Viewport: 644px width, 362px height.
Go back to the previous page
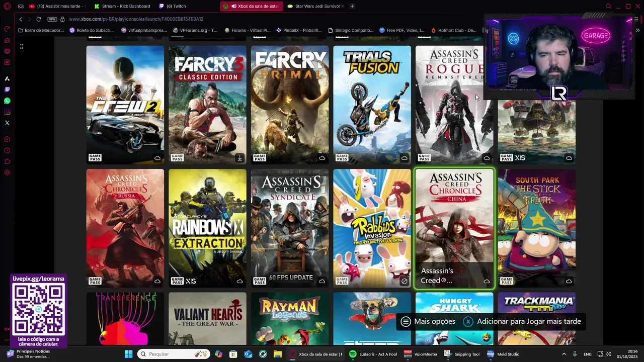tap(21, 19)
